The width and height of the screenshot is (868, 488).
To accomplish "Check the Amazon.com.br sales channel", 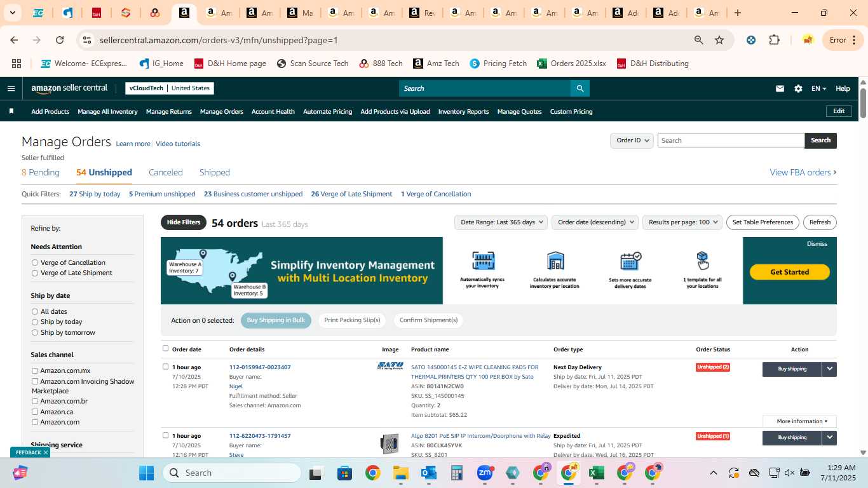I will pos(35,402).
